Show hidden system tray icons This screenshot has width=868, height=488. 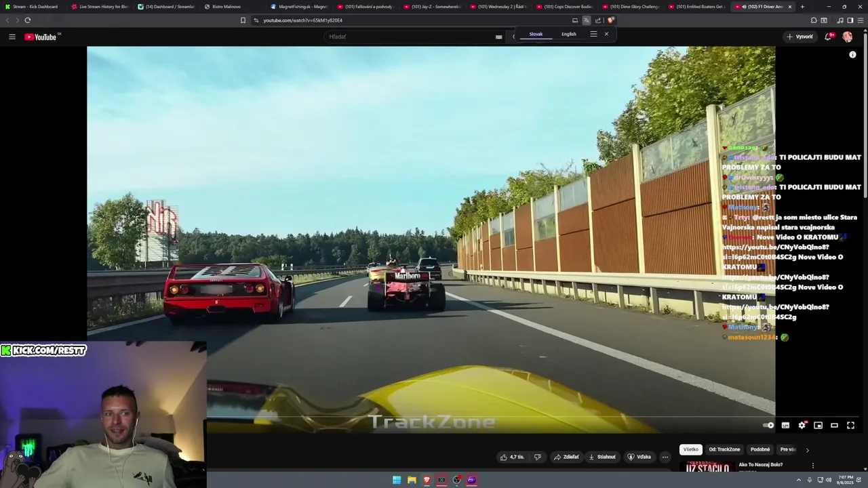798,480
